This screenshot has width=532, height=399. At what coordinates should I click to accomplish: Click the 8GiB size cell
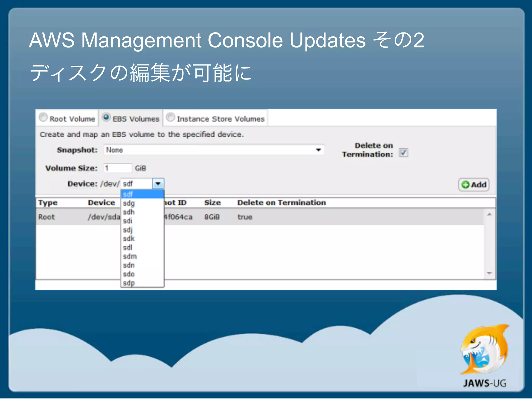pos(212,217)
